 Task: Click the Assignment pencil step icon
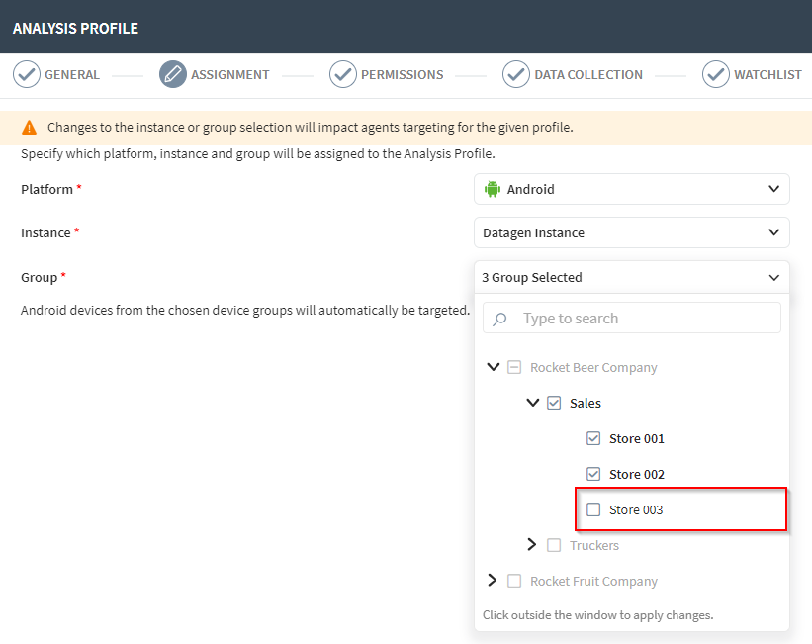coord(173,74)
